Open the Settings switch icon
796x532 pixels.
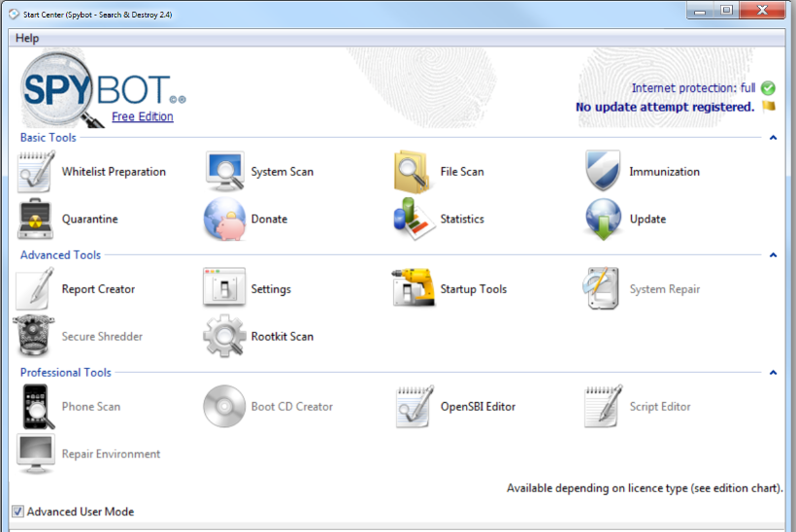224,287
